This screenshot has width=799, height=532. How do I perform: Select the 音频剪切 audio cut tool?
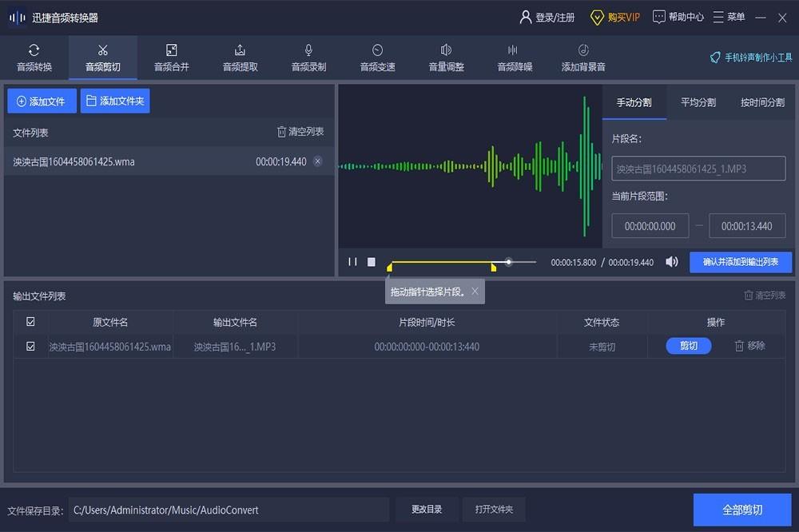point(103,58)
